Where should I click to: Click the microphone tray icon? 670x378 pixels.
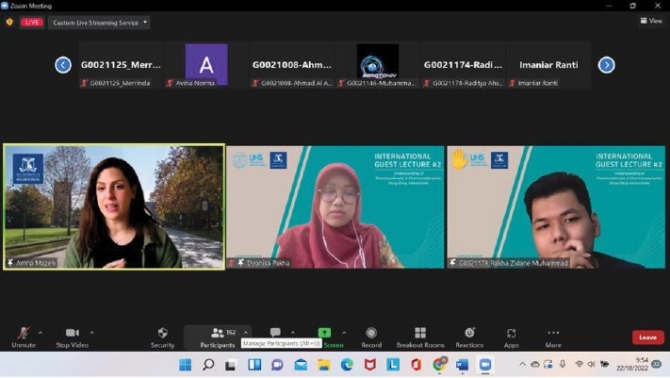pos(563,364)
